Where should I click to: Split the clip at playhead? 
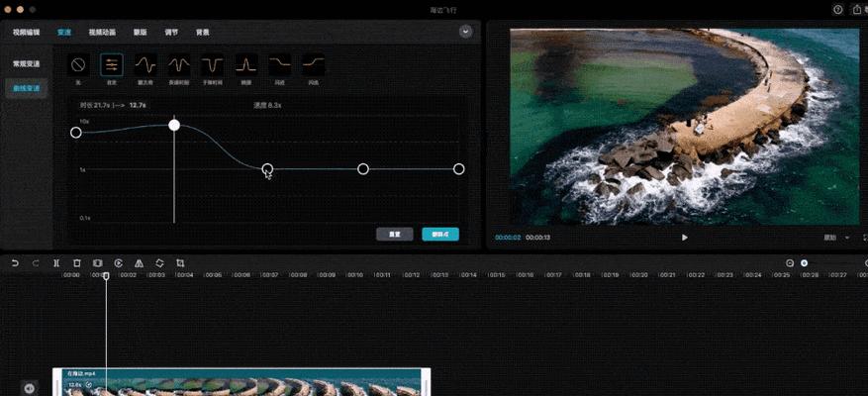coord(56,263)
